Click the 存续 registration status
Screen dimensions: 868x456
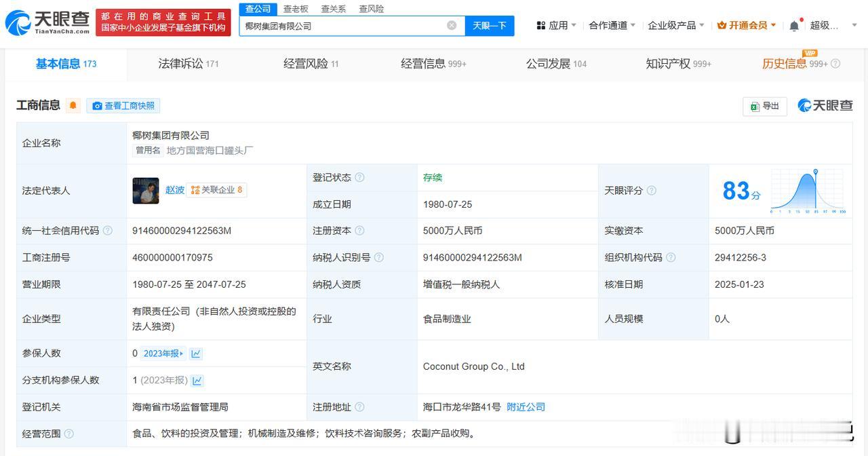click(433, 177)
